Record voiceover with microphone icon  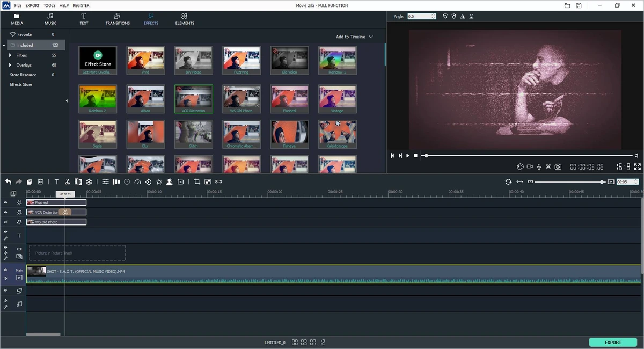point(539,167)
